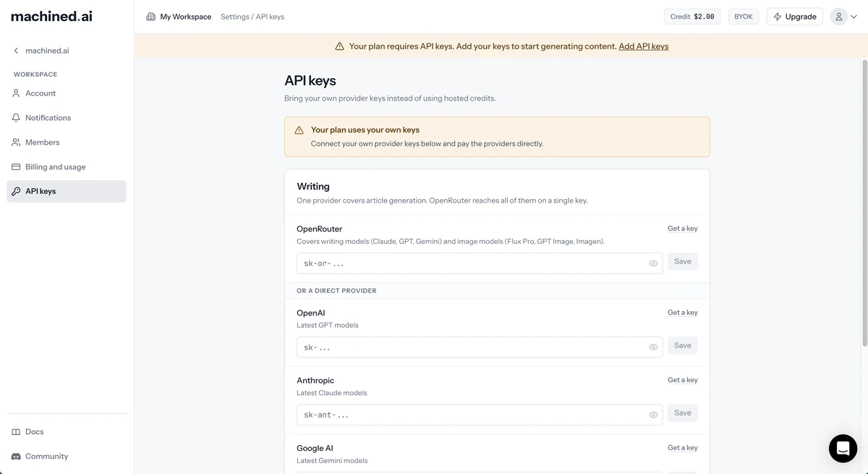Image resolution: width=868 pixels, height=474 pixels.
Task: Toggle Anthropic key visibility eye icon
Action: coord(653,415)
